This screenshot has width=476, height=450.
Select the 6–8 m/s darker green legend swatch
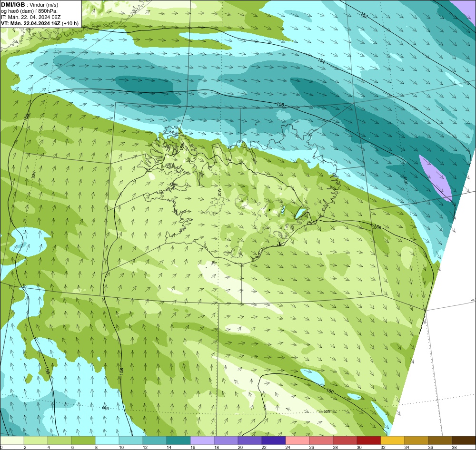click(83, 440)
